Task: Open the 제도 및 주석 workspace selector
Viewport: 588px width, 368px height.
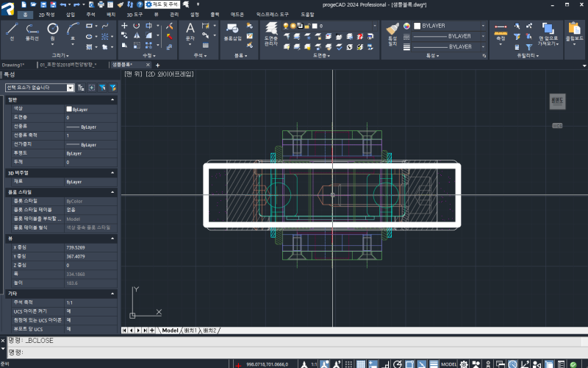Action: click(x=162, y=4)
